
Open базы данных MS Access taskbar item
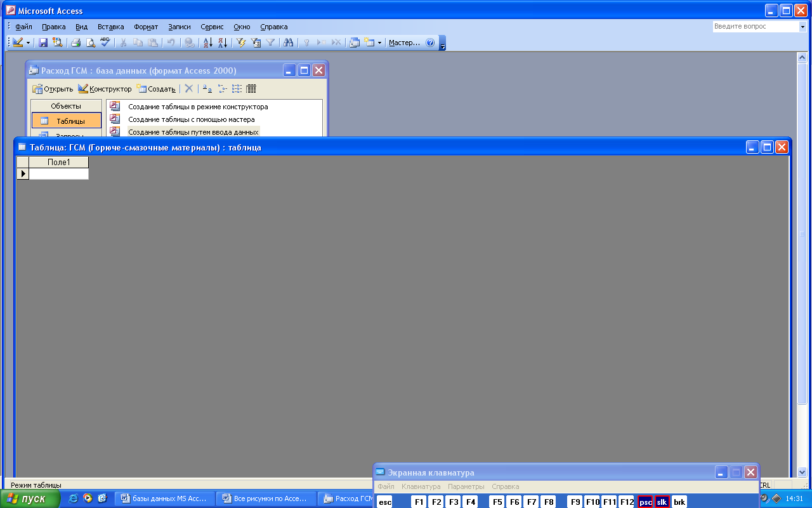tap(164, 498)
